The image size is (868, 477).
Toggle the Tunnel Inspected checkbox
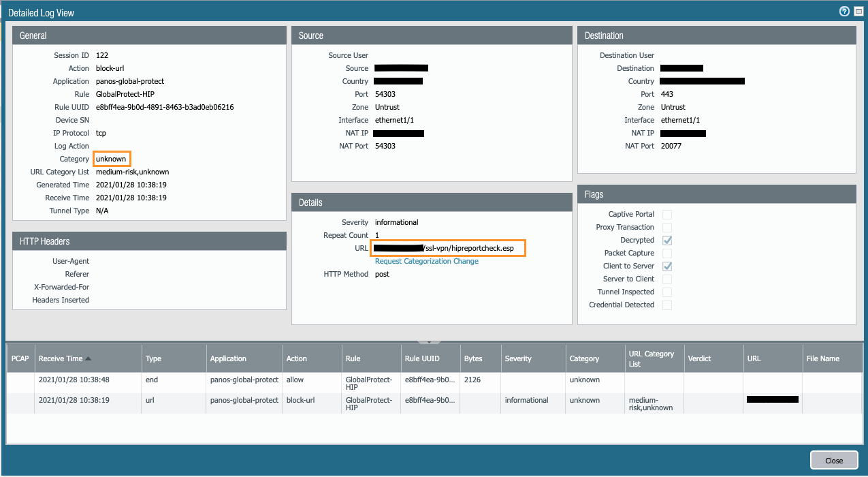pos(666,292)
